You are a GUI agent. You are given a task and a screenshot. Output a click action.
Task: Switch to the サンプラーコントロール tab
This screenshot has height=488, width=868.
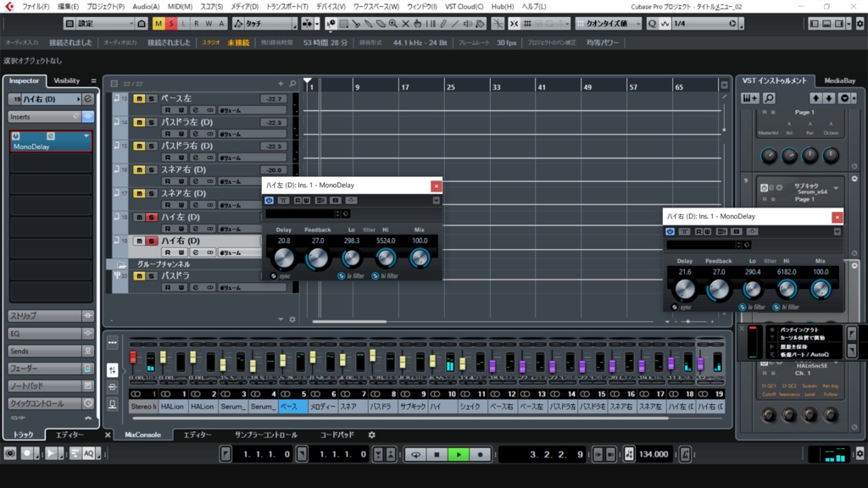(x=265, y=435)
